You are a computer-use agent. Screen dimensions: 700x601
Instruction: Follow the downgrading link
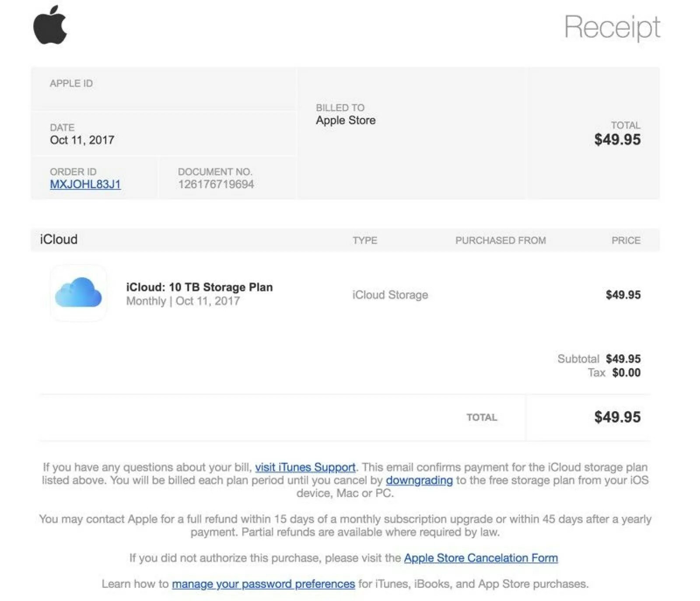coord(419,480)
